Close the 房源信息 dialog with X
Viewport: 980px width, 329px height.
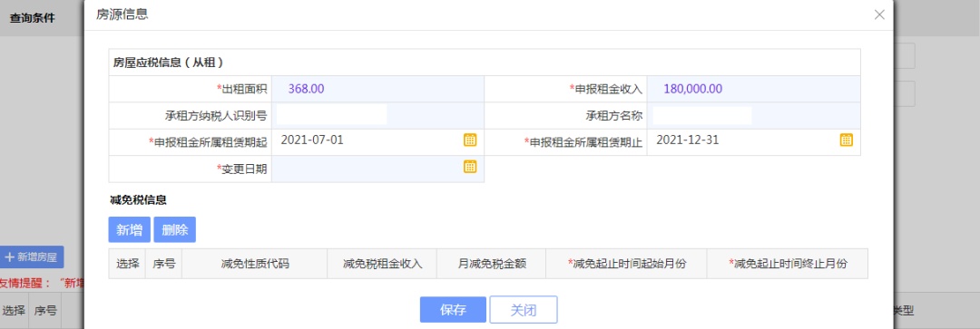[x=879, y=15]
